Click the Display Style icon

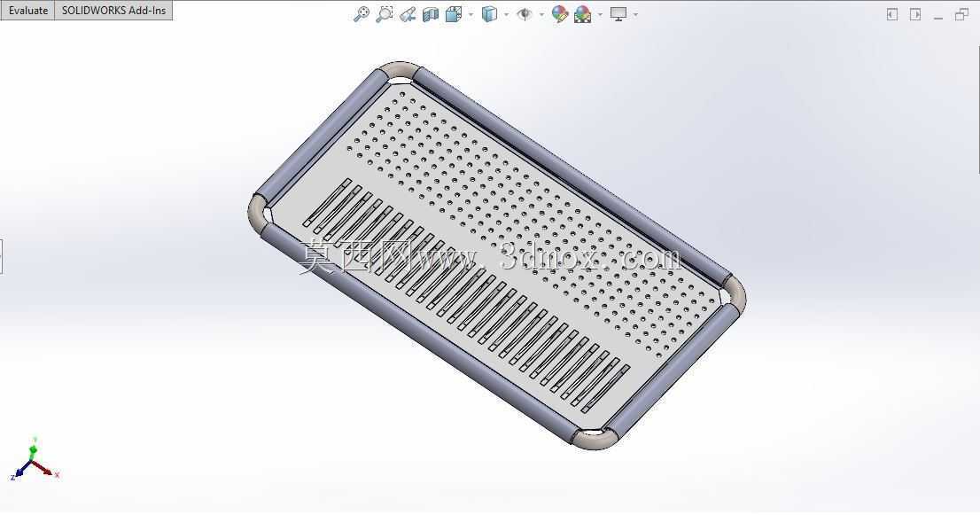[489, 14]
